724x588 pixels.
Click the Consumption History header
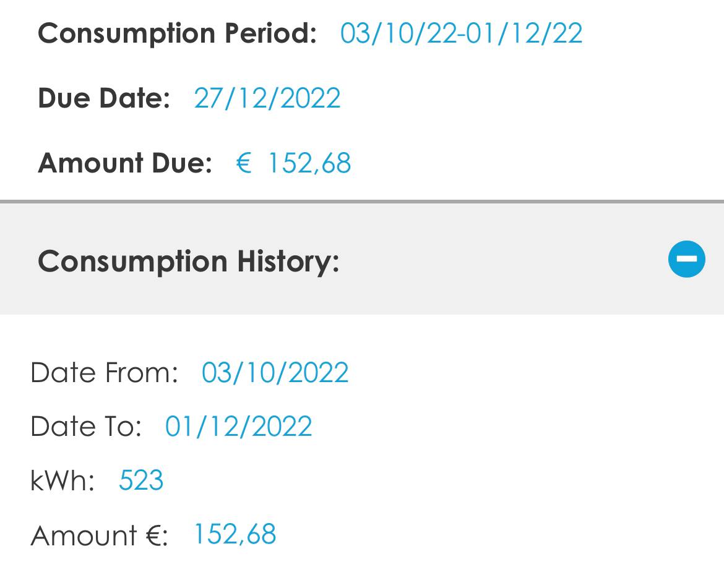tap(188, 260)
